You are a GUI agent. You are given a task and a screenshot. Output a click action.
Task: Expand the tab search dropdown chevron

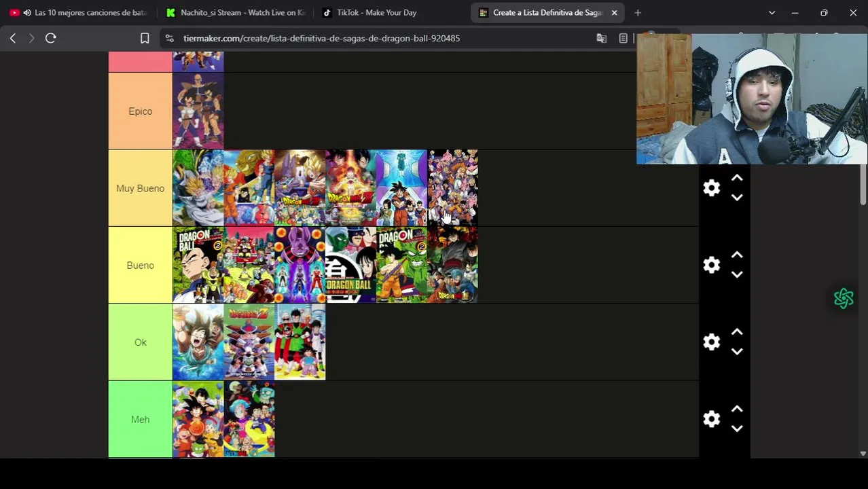point(772,13)
